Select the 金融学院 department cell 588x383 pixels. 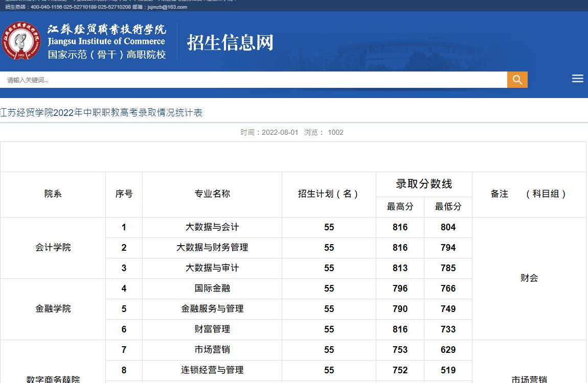click(x=53, y=309)
